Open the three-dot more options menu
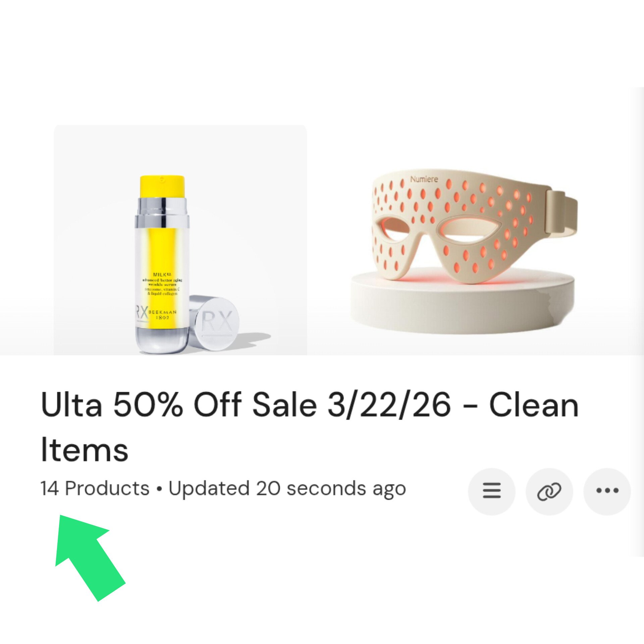This screenshot has width=644, height=644. pyautogui.click(x=607, y=491)
